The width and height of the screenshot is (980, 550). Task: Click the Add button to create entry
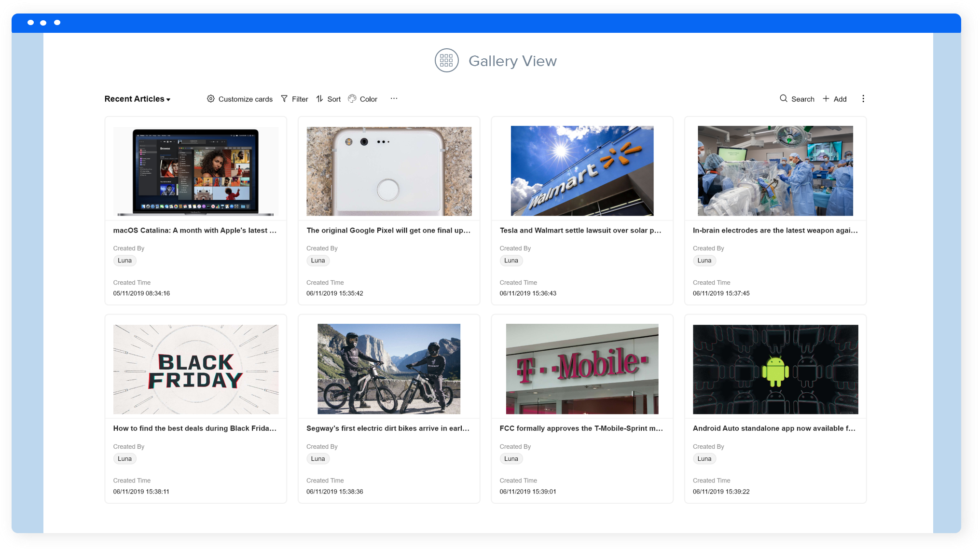pyautogui.click(x=835, y=99)
